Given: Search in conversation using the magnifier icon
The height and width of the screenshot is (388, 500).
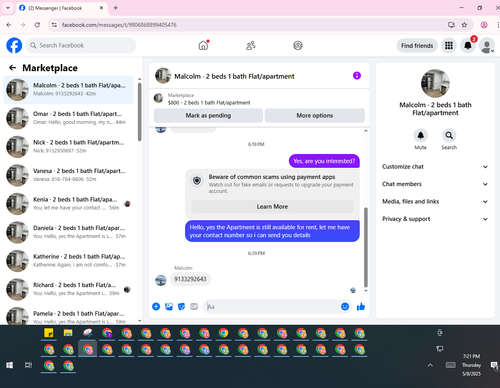Looking at the screenshot, I should (x=449, y=135).
